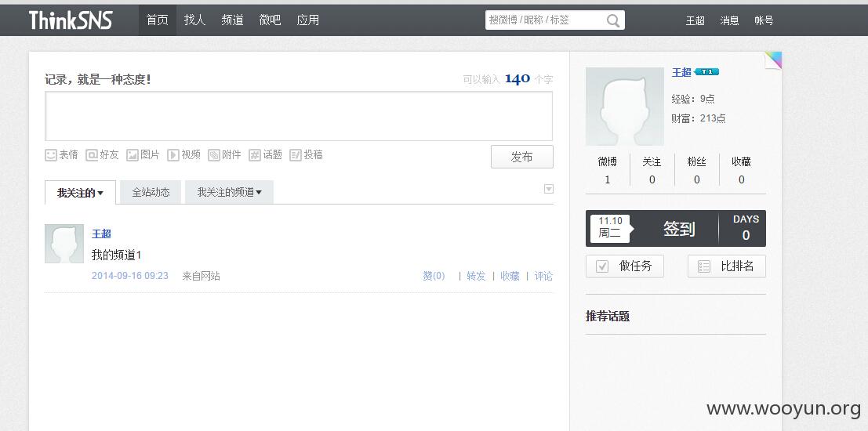Insert an emoticon via 表情
868x431 pixels.
click(x=61, y=155)
